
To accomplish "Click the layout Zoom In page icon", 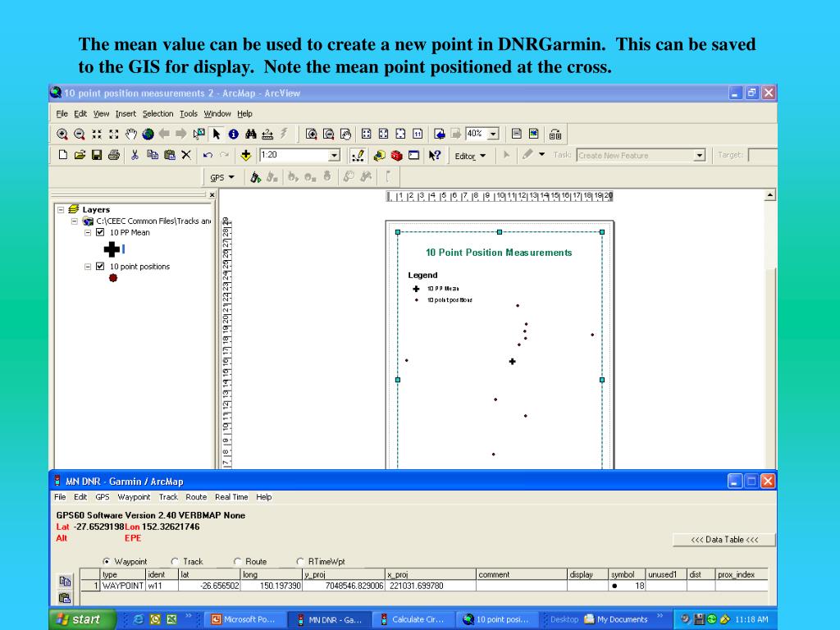I will pyautogui.click(x=311, y=134).
